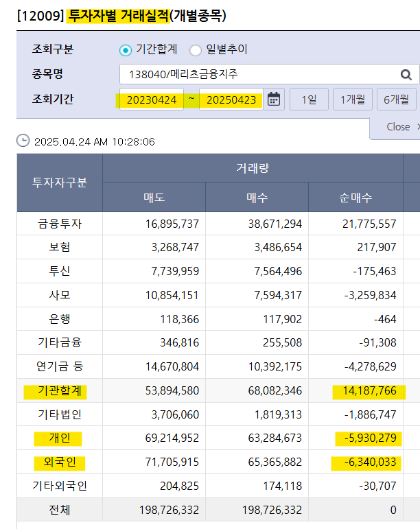
Task: Click 외국인 sell volume 71,705,915
Action: [172, 462]
